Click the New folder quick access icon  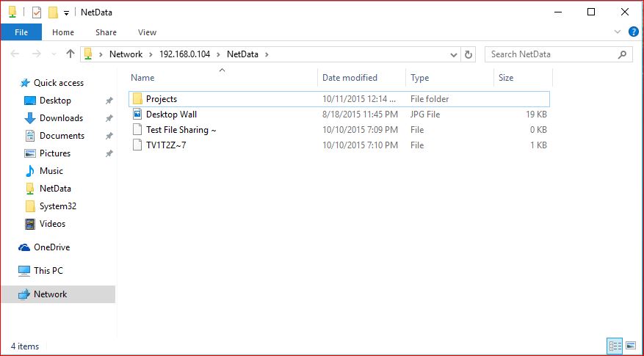point(53,12)
